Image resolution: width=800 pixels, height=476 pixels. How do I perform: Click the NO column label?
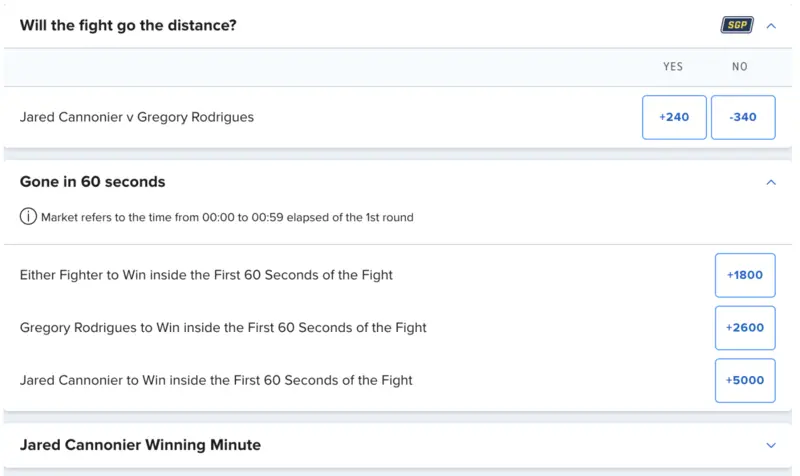point(740,67)
